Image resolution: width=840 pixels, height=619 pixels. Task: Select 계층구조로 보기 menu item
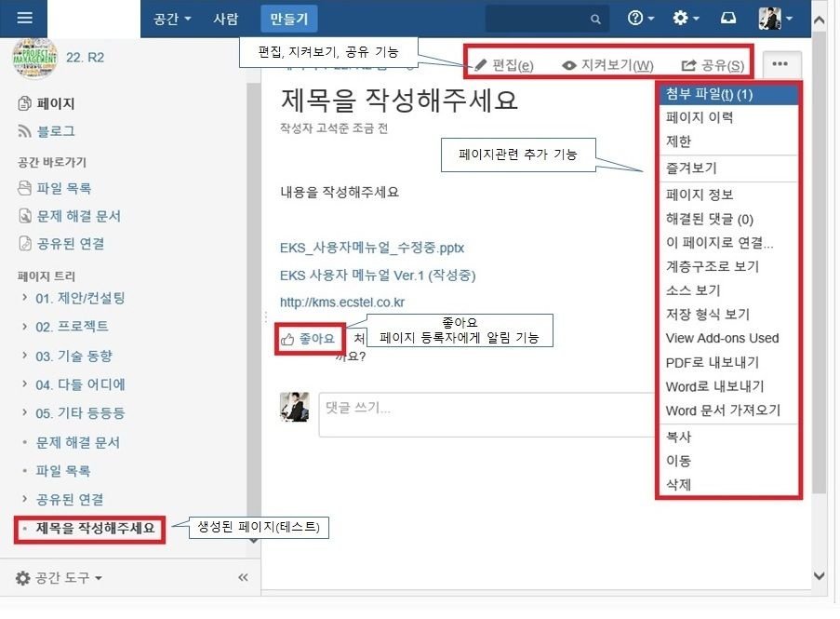coord(728,266)
